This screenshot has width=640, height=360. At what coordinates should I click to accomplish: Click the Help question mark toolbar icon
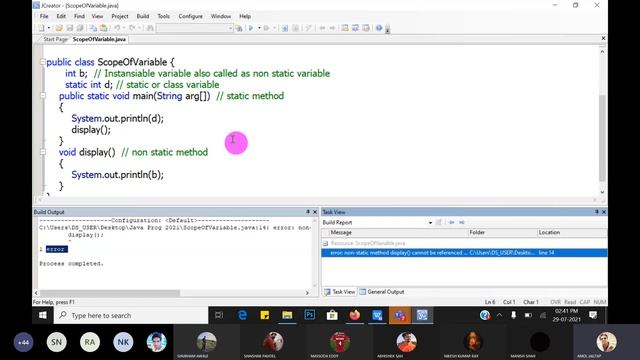(379, 28)
